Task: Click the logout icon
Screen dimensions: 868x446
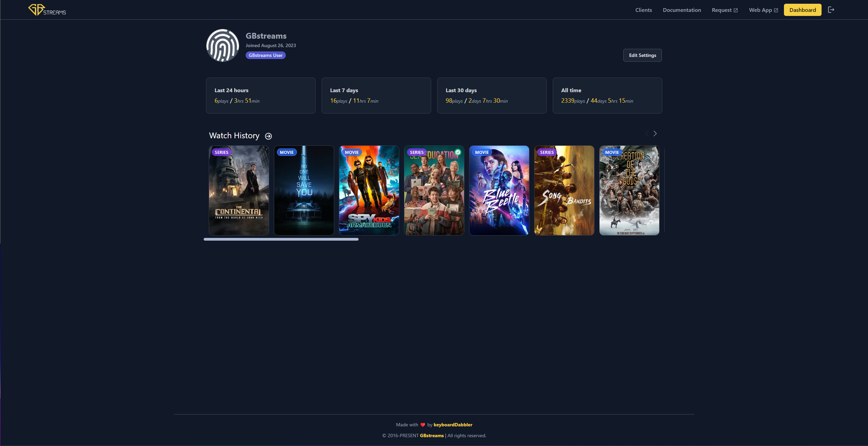Action: pyautogui.click(x=831, y=10)
